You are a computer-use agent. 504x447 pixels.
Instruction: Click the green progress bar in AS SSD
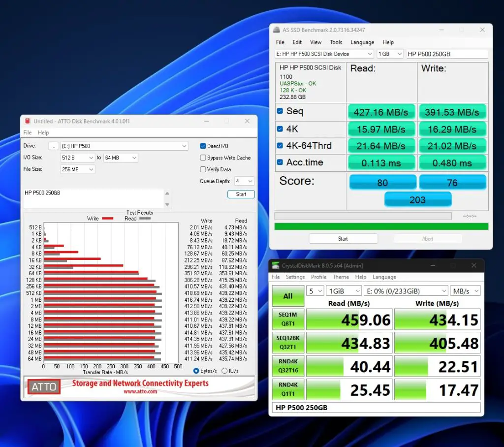click(381, 226)
